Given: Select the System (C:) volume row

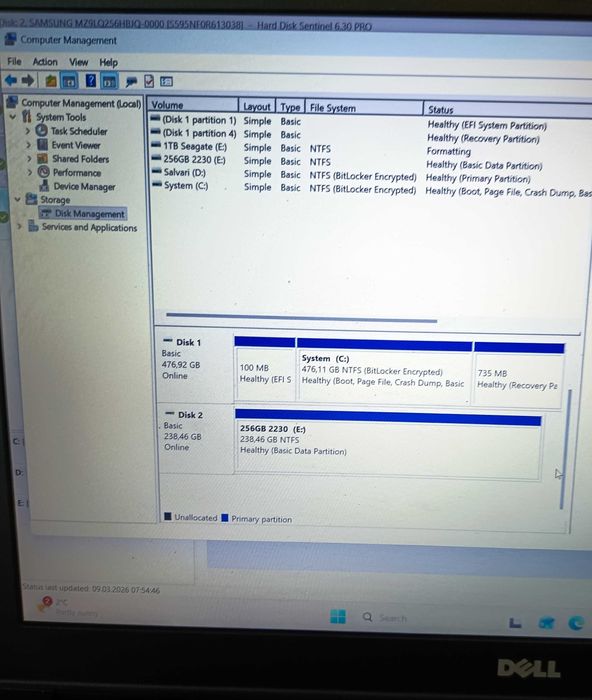Looking at the screenshot, I should [371, 188].
